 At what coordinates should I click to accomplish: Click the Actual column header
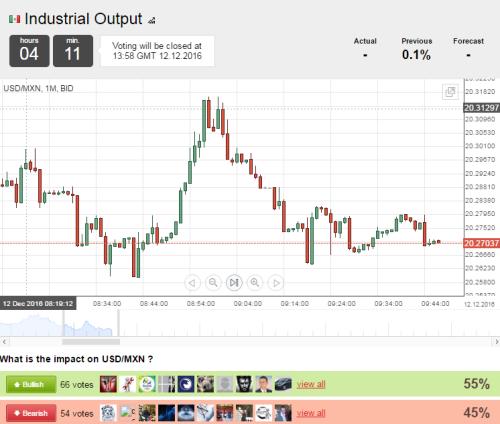365,41
